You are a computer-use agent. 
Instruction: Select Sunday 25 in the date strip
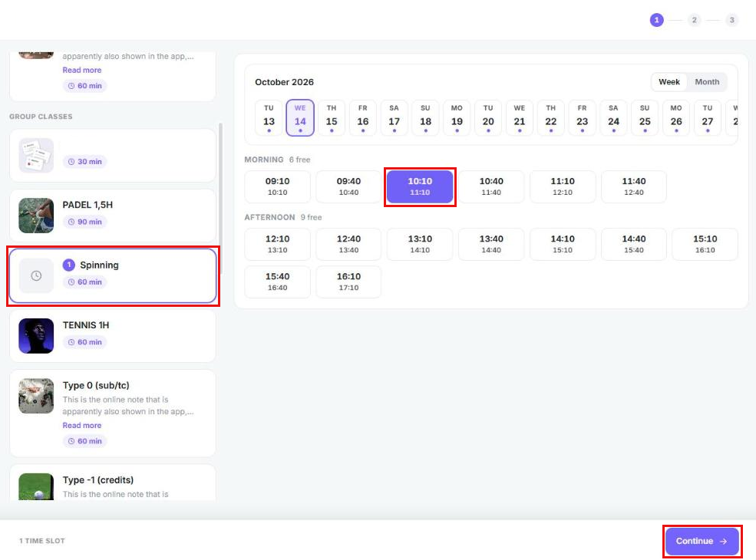[645, 117]
